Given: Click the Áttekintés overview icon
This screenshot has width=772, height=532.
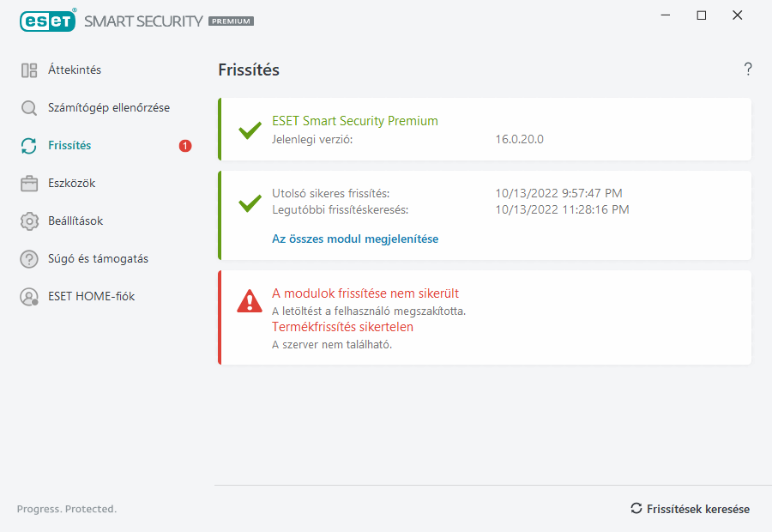Looking at the screenshot, I should (29, 70).
